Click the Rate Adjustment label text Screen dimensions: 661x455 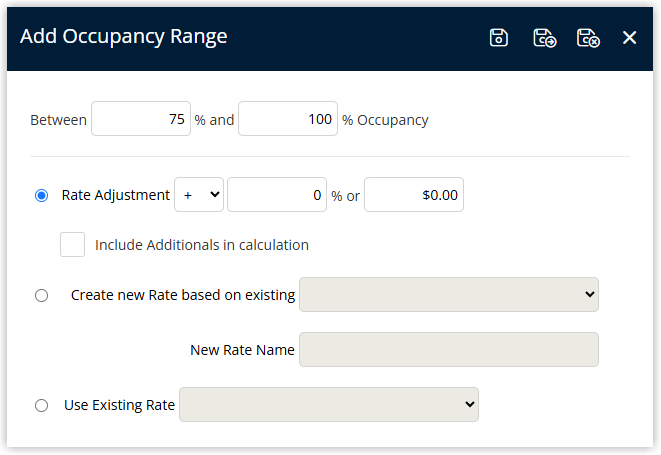pos(116,195)
